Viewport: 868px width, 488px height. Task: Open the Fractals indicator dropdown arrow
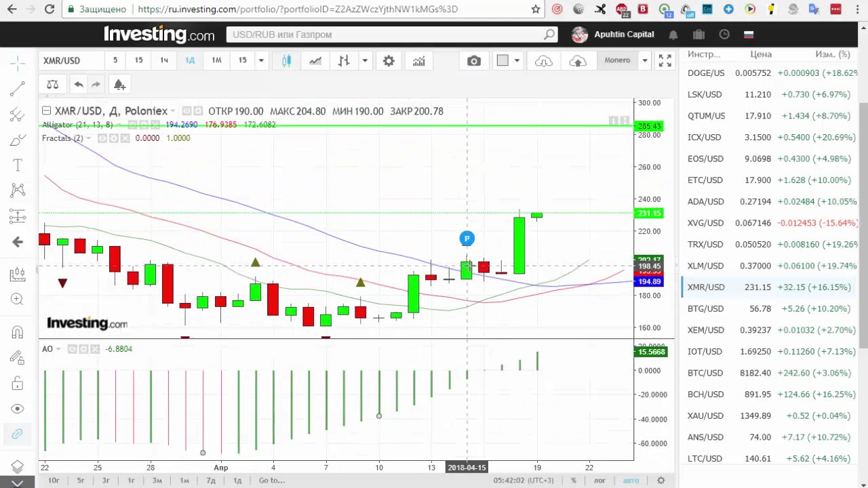coord(89,138)
